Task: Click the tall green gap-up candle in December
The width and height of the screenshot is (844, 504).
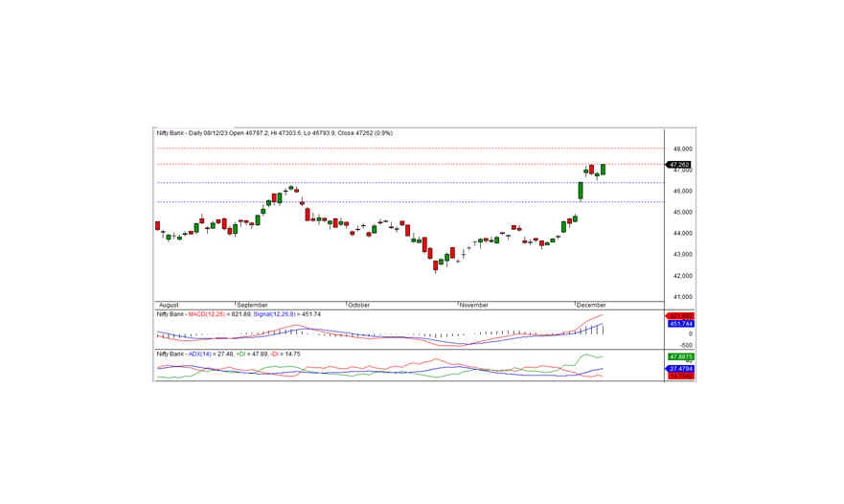Action: tap(581, 191)
